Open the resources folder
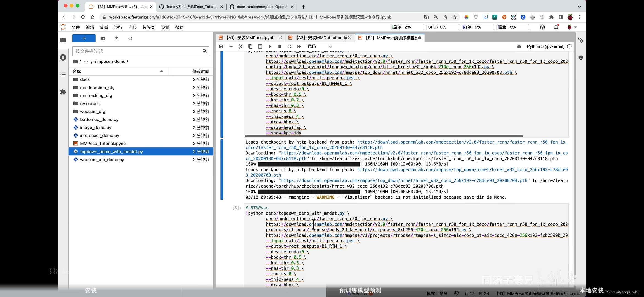 pyautogui.click(x=141, y=104)
